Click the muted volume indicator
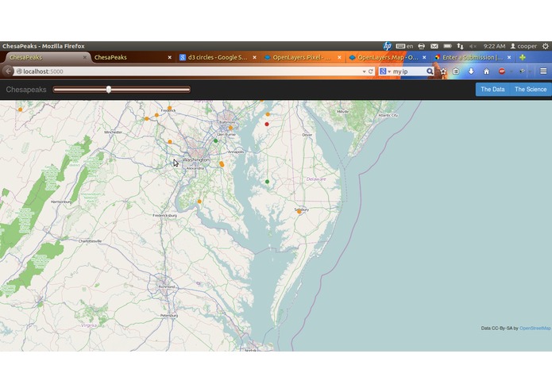This screenshot has height=392, width=552. pyautogui.click(x=473, y=46)
